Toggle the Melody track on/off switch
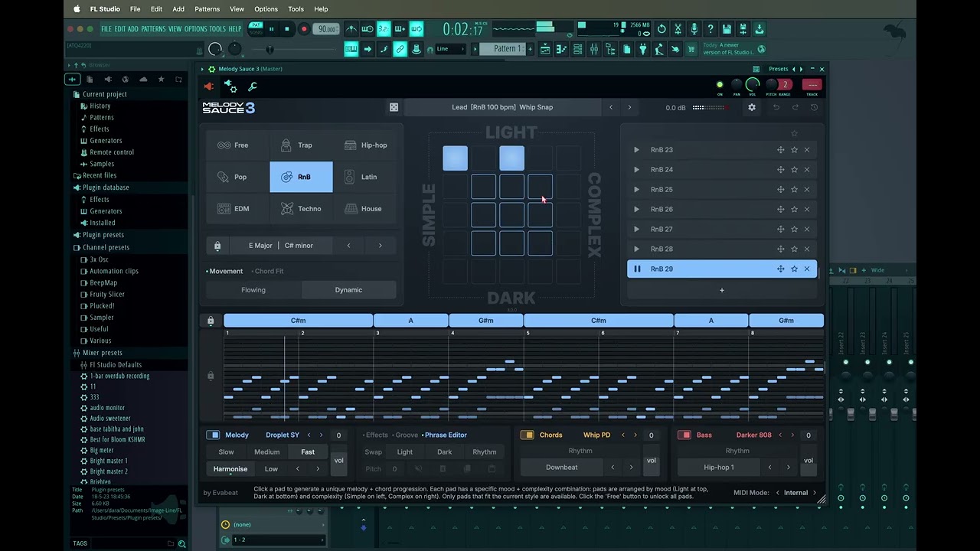This screenshot has height=551, width=980. 213,435
